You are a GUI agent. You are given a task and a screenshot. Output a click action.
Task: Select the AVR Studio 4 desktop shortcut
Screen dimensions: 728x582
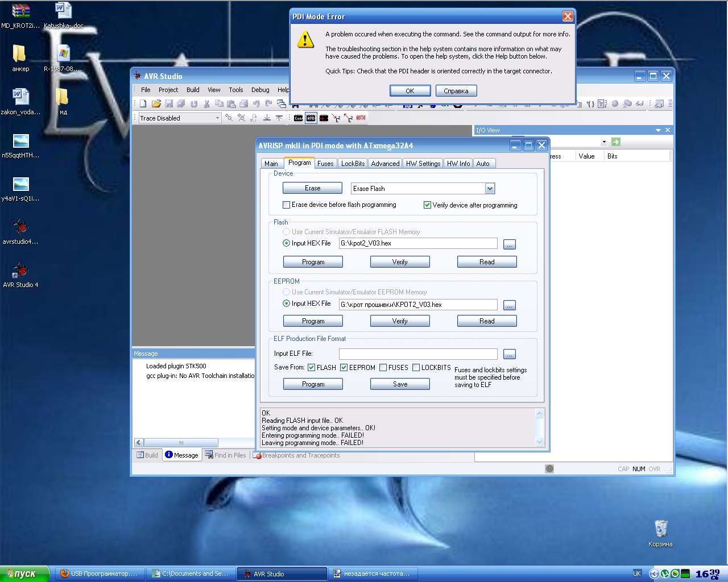pyautogui.click(x=20, y=275)
